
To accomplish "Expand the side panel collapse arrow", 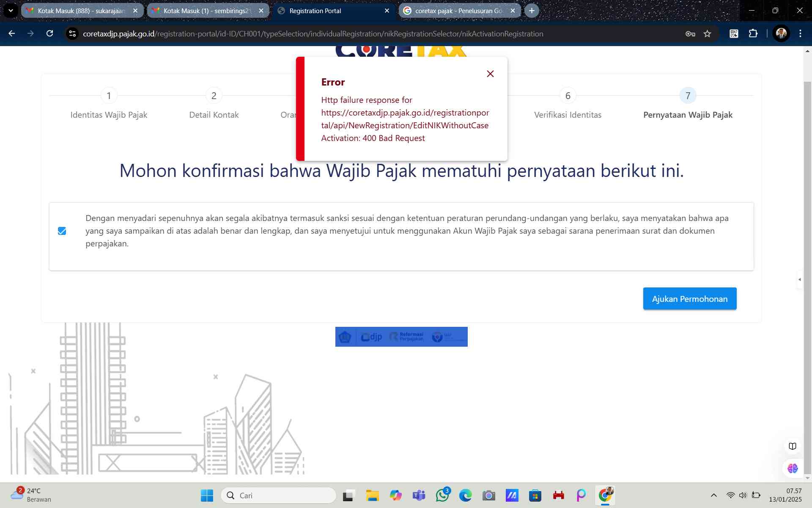I will tap(799, 279).
